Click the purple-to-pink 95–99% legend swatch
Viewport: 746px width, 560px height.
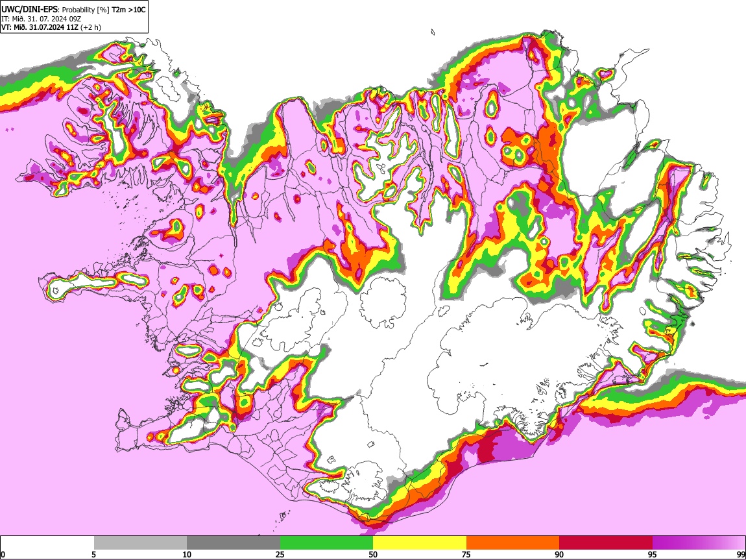pyautogui.click(x=699, y=543)
